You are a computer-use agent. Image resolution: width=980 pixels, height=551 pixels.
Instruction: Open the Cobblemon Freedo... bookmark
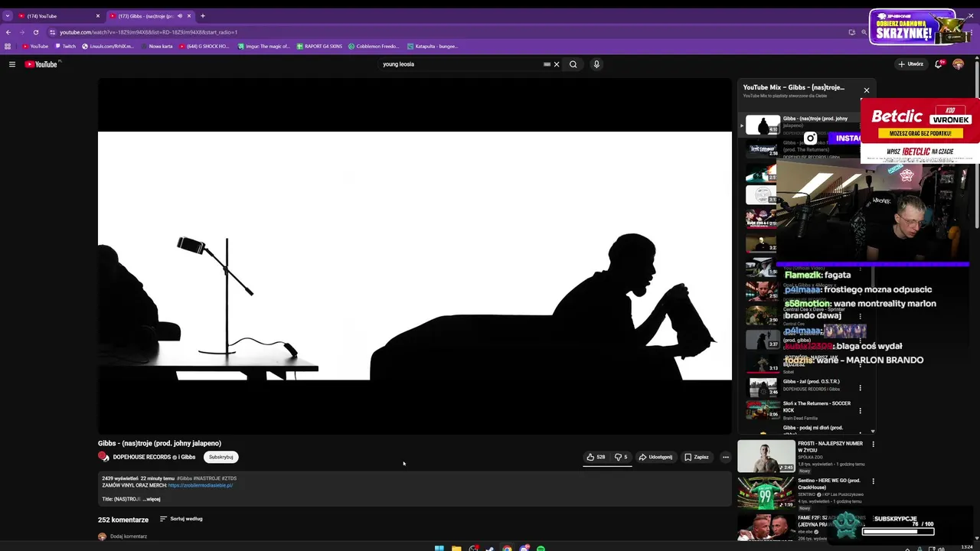click(x=374, y=46)
